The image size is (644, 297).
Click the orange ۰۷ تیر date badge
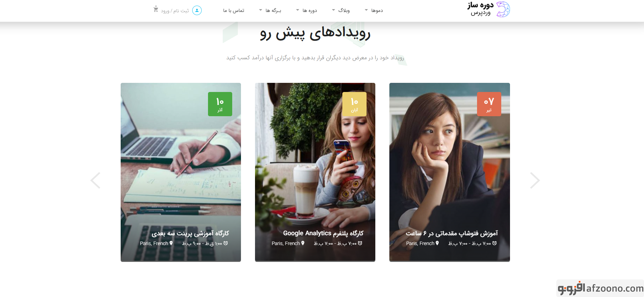[489, 104]
